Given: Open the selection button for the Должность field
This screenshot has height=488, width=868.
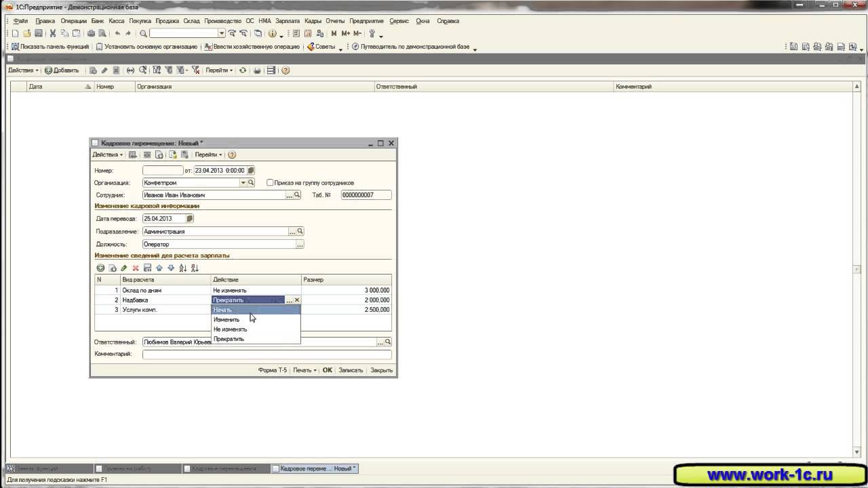Looking at the screenshot, I should (x=300, y=244).
